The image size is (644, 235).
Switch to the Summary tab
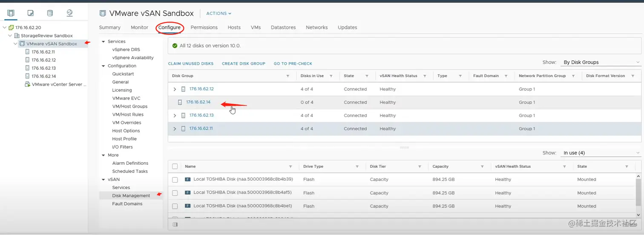(x=110, y=27)
